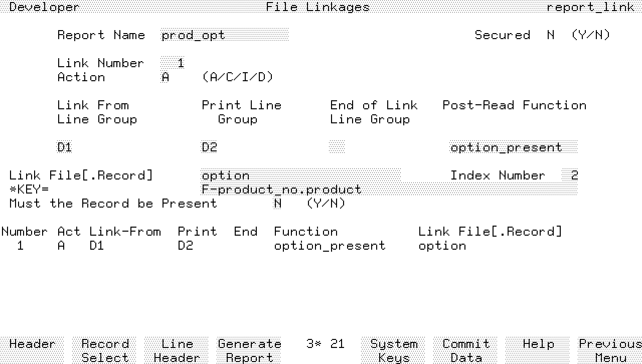Open the System Keys function key
The width and height of the screenshot is (642, 364).
click(x=394, y=350)
